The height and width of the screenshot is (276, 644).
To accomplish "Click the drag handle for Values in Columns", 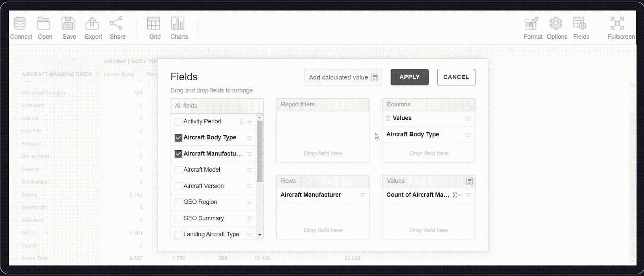I will (469, 118).
